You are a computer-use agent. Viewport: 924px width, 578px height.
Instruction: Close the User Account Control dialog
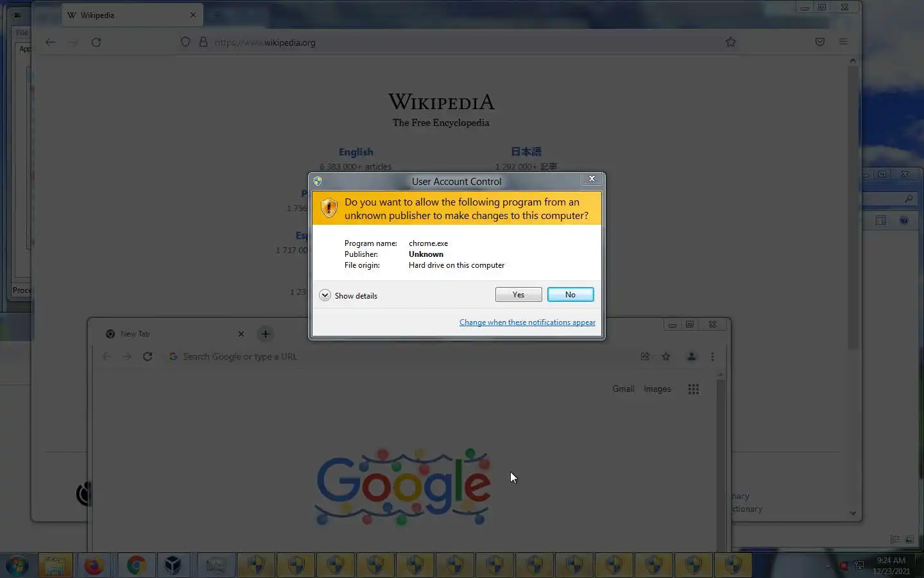(x=592, y=179)
